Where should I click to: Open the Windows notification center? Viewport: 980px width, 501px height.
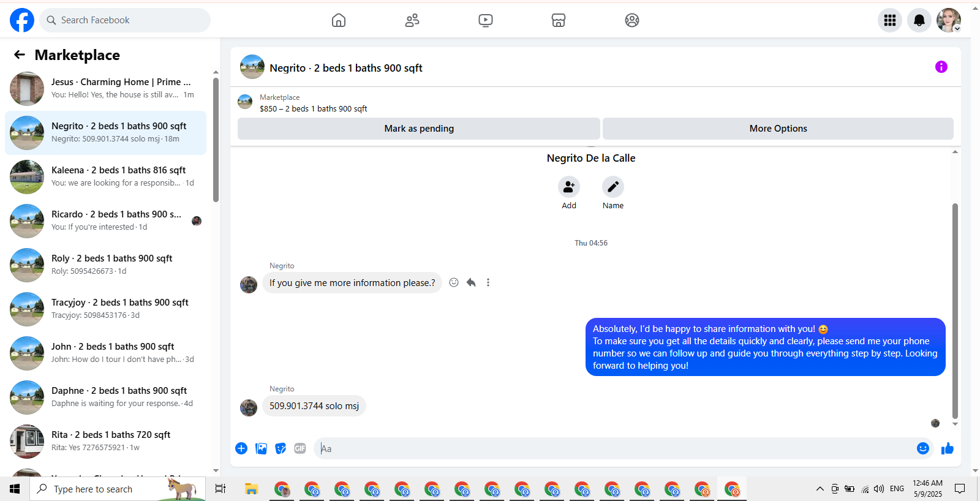pyautogui.click(x=960, y=489)
